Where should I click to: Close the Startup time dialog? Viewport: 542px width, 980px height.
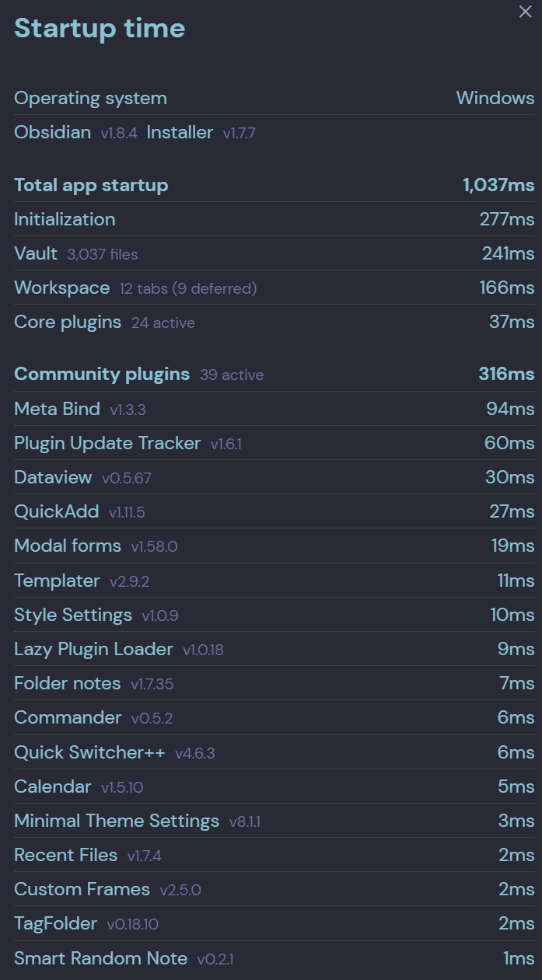pos(525,12)
